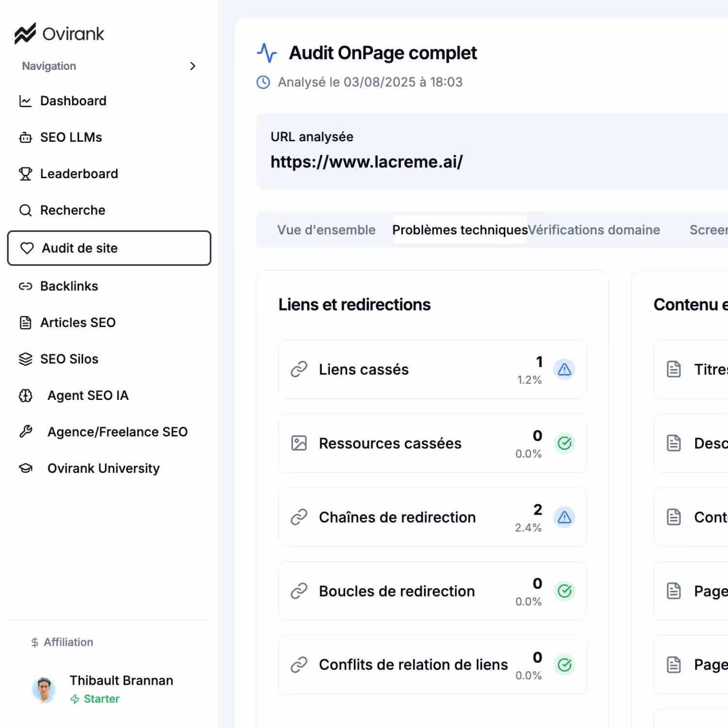This screenshot has width=728, height=728.
Task: Click the Ressources cassées image icon
Action: pos(299,443)
